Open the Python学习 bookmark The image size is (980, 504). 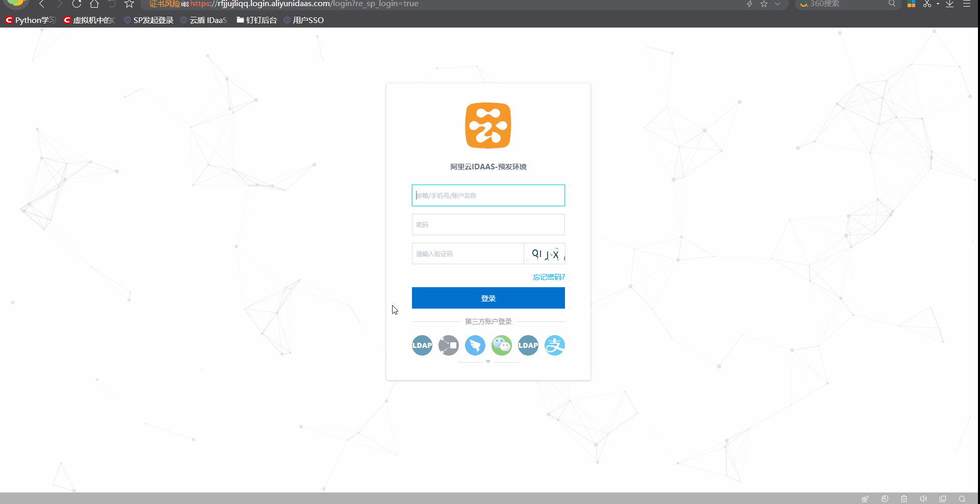[31, 20]
